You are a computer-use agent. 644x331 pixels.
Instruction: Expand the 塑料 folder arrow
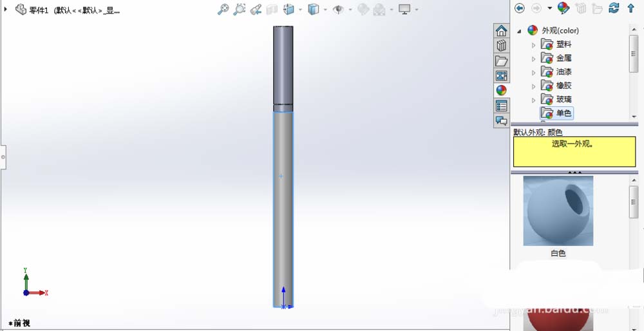point(533,45)
